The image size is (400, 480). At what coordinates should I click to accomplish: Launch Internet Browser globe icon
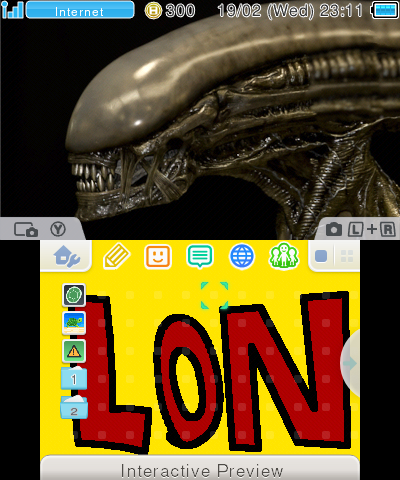[x=242, y=256]
